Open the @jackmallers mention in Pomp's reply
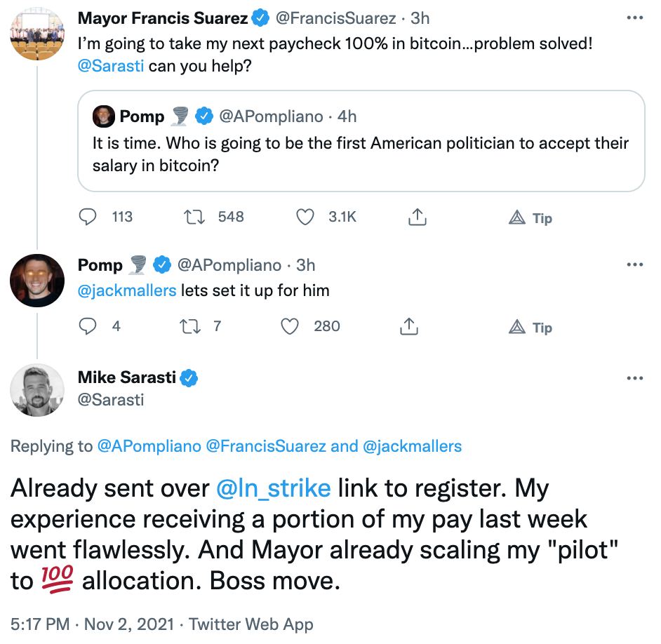Viewport: 661px width, 644px height. pos(127,290)
